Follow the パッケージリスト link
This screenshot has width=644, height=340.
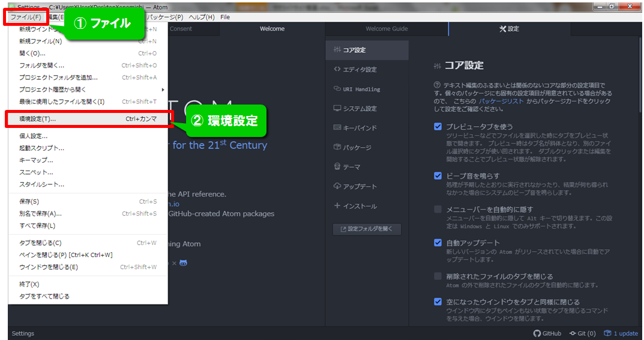point(501,101)
